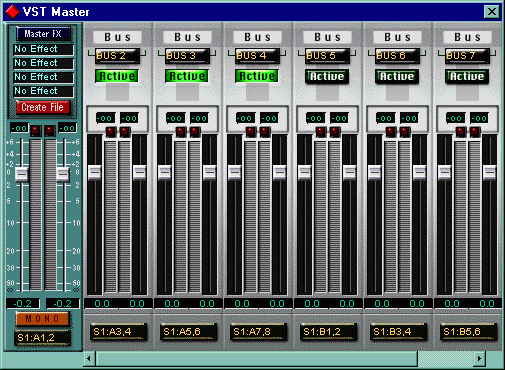This screenshot has height=370, width=505.
Task: Toggle the Active button for BUS 3
Action: pos(187,76)
